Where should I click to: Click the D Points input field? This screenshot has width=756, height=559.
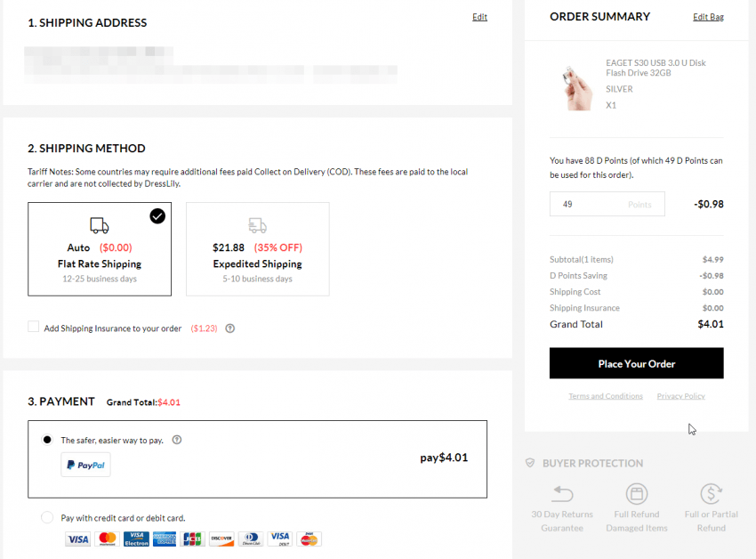click(607, 204)
